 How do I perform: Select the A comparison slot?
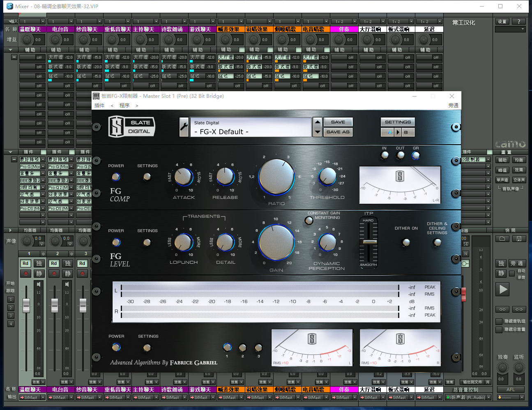pos(387,132)
